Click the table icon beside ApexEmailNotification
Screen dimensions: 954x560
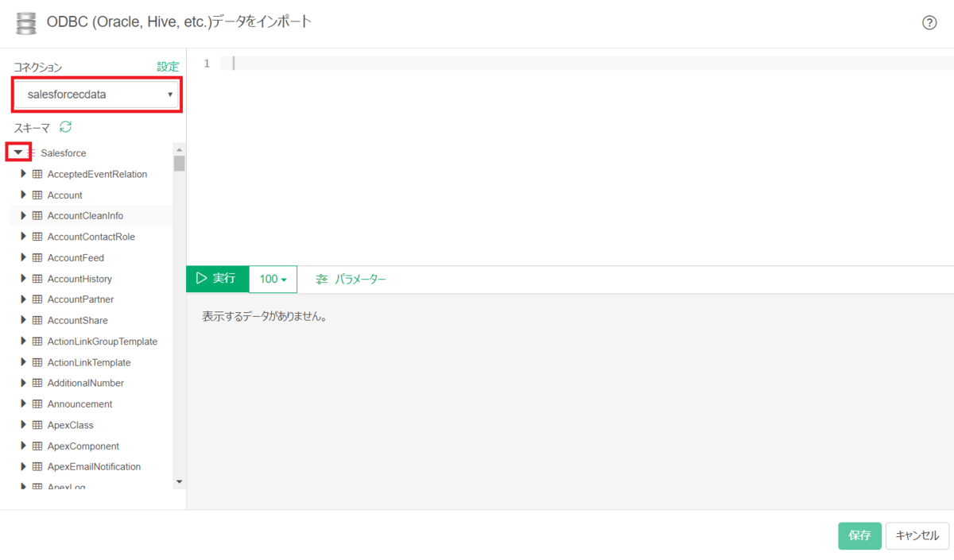(x=37, y=466)
